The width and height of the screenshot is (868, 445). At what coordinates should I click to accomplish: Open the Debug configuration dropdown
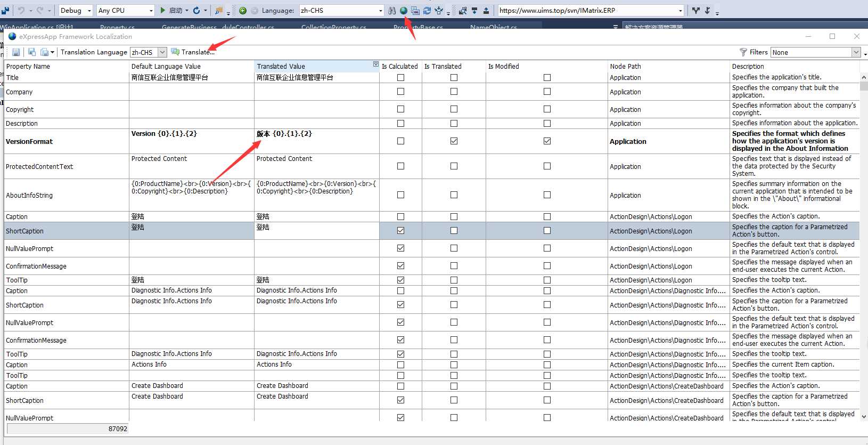(x=89, y=10)
